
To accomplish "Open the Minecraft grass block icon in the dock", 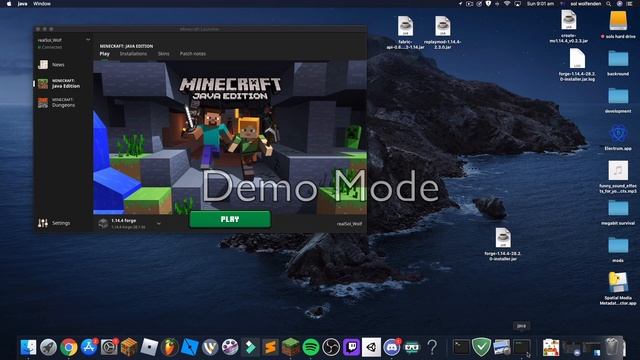I will (x=291, y=347).
